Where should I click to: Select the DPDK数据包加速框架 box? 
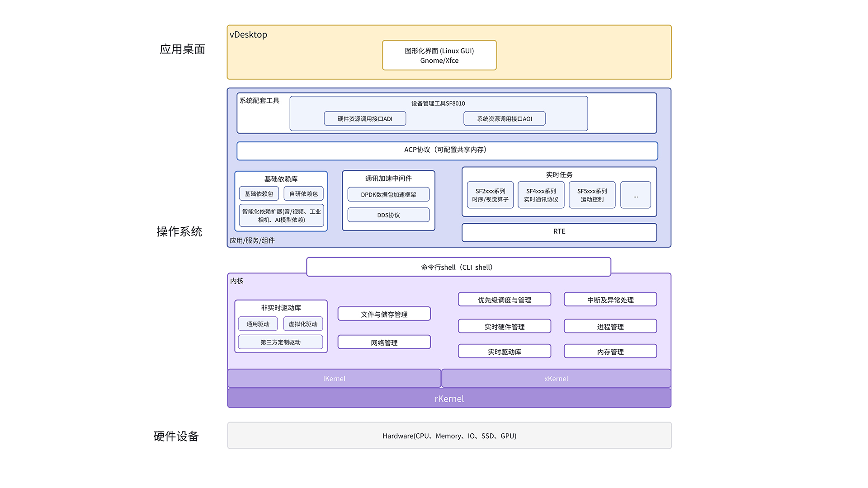tap(388, 195)
